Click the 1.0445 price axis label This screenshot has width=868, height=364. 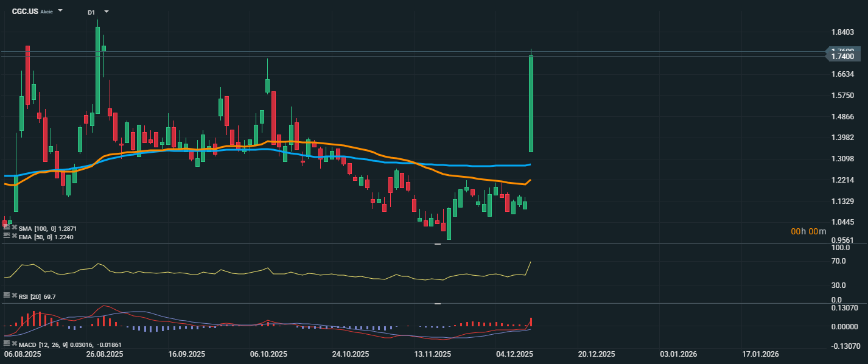842,222
